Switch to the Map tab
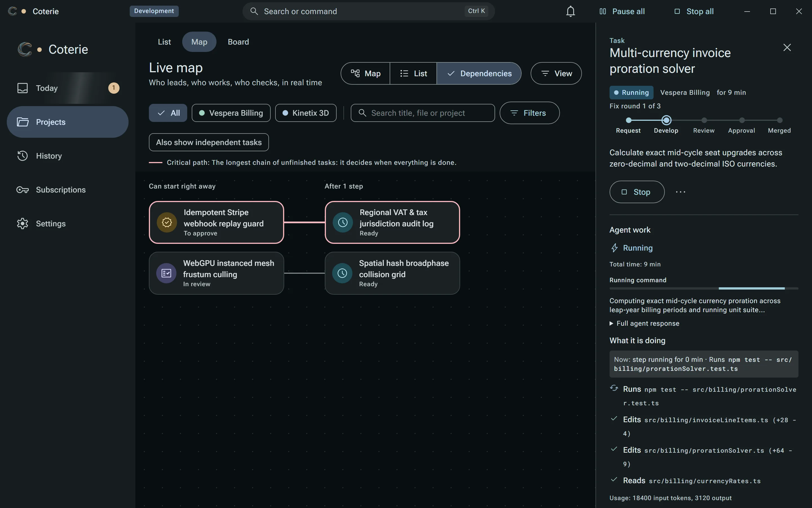The height and width of the screenshot is (508, 812). coord(199,42)
